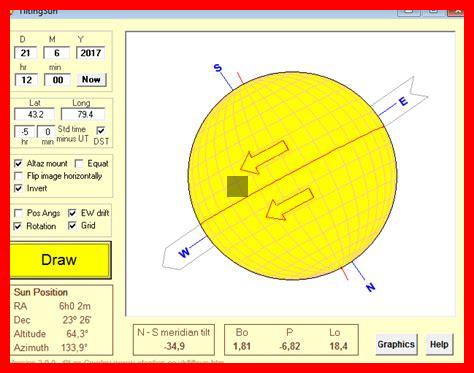
Task: Open the Help button
Action: (x=439, y=344)
